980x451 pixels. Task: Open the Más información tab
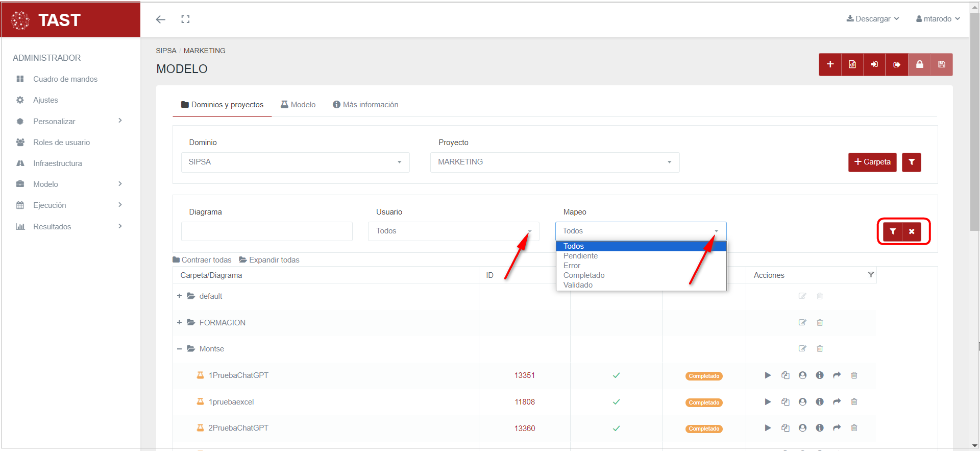coord(365,105)
